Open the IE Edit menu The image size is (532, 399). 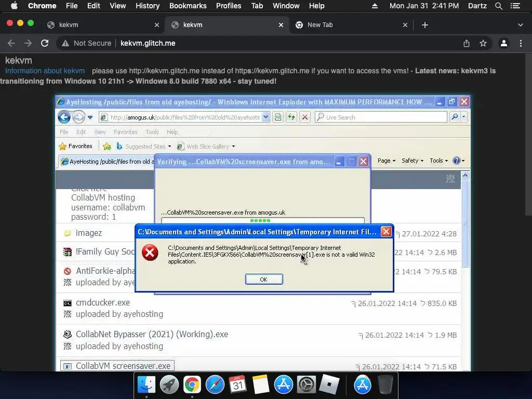(x=81, y=132)
